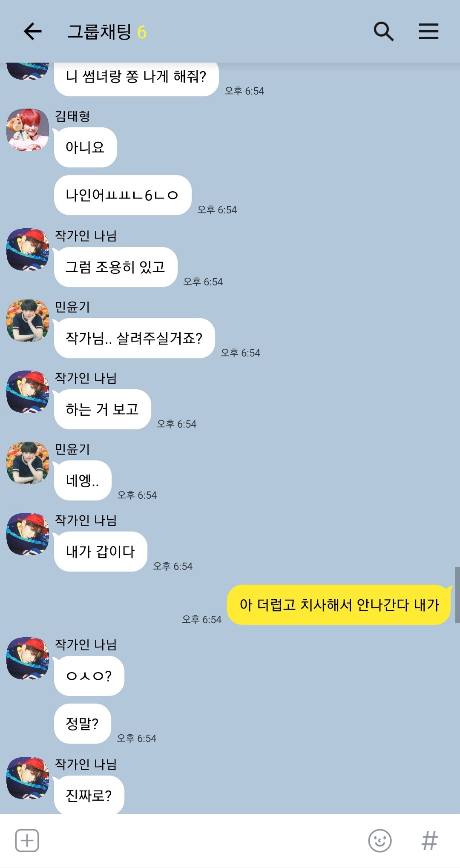
Task: Tap message bubble 나인어ㅛㅛㄴ6ㄴㅇ
Action: 123,195
